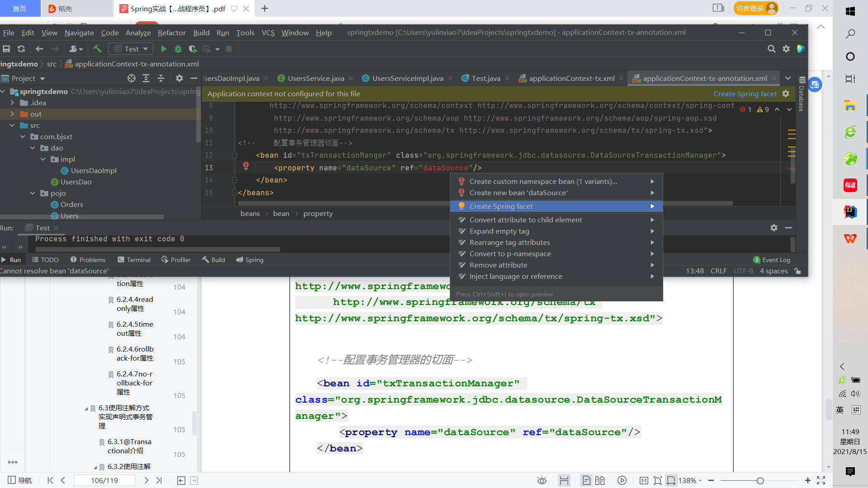The width and height of the screenshot is (868, 488).
Task: Run the Test configuration with green play icon
Action: click(x=164, y=49)
